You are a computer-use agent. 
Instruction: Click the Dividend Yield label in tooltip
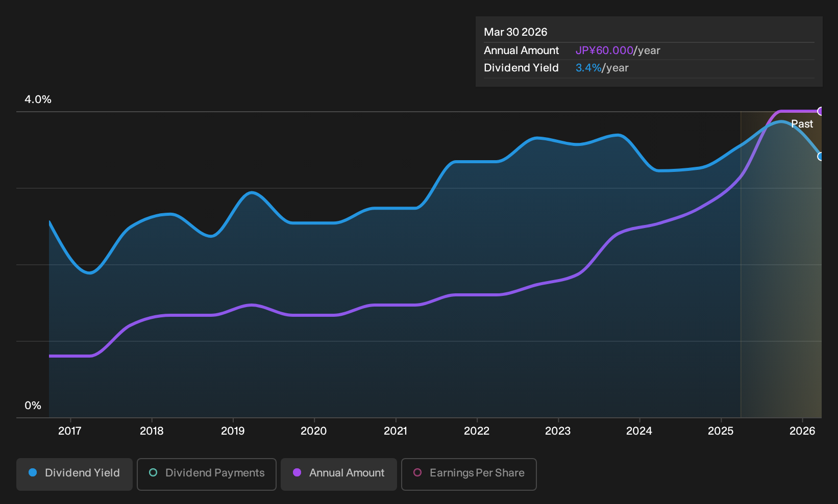point(521,68)
